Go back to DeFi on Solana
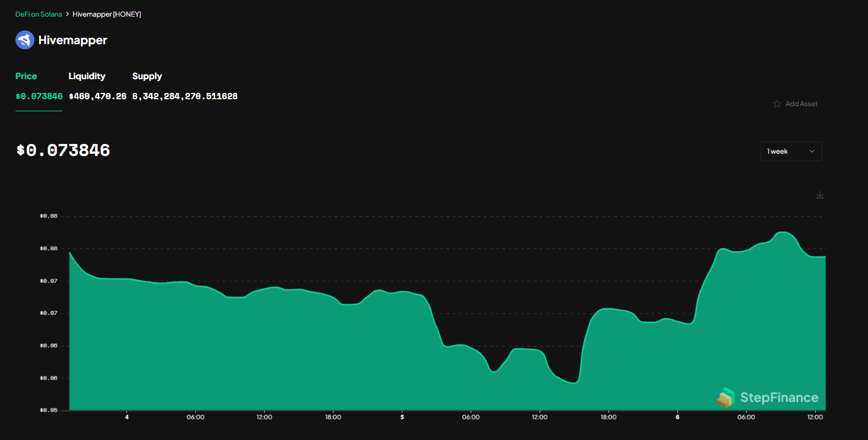 pyautogui.click(x=38, y=14)
